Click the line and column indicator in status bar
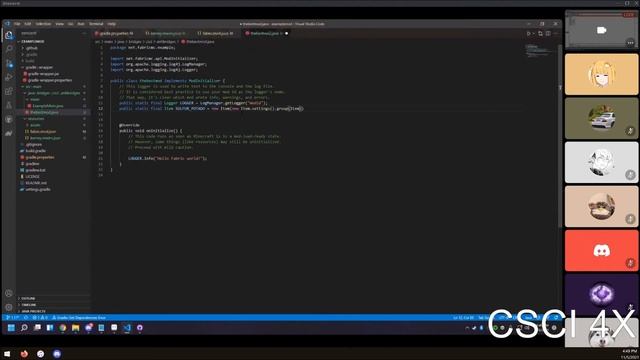 click(463, 318)
